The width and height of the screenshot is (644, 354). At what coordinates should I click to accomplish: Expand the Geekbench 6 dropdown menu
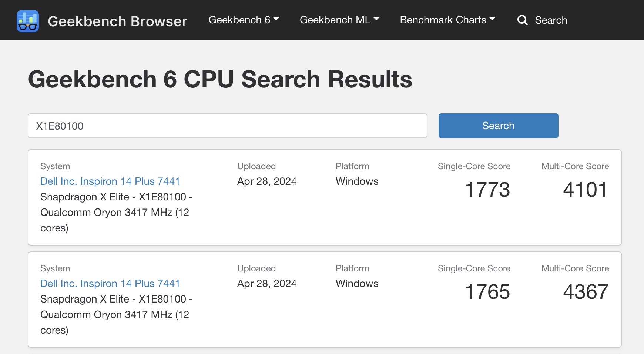click(x=244, y=20)
